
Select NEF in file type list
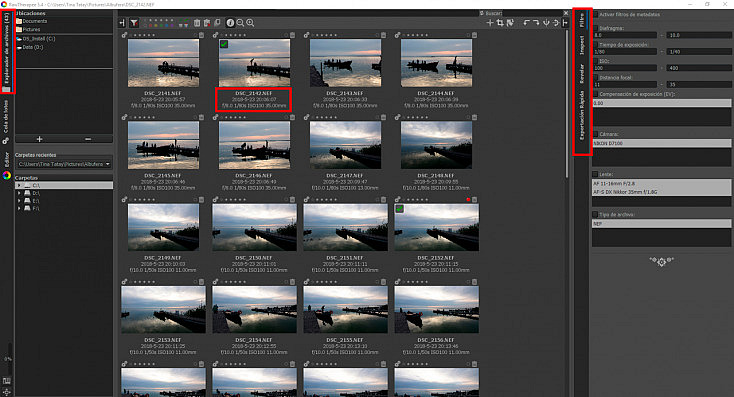tap(661, 224)
